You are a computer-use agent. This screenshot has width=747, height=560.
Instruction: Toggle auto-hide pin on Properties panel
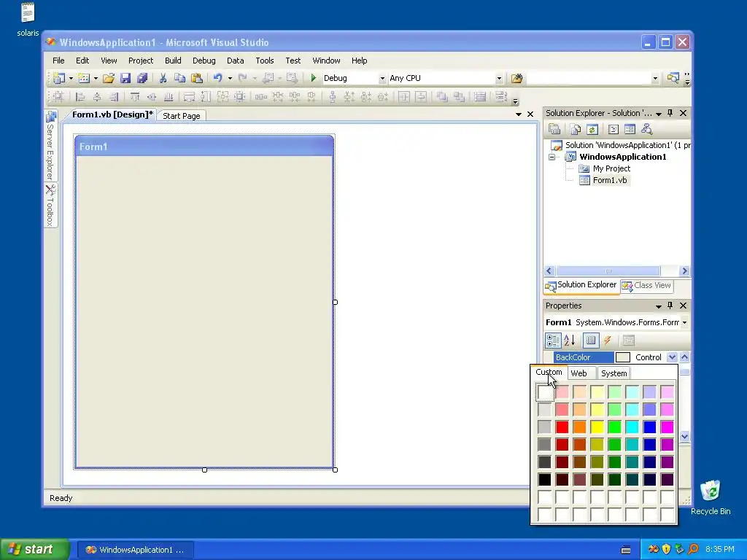(670, 306)
